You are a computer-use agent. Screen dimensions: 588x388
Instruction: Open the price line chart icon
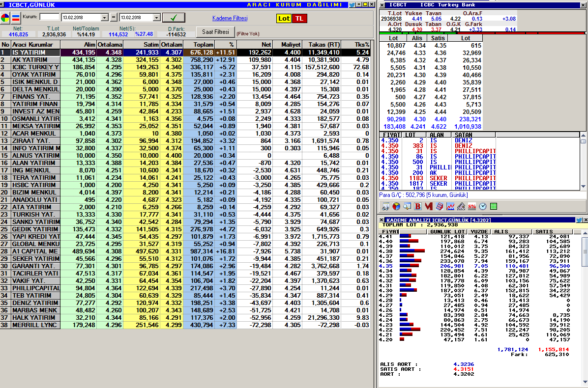click(450, 206)
